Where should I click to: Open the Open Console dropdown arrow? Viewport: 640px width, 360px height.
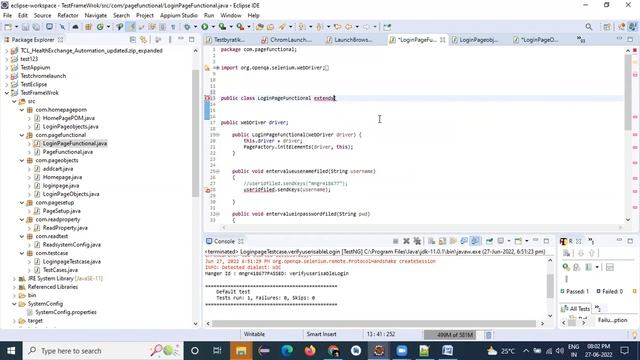click(x=527, y=241)
